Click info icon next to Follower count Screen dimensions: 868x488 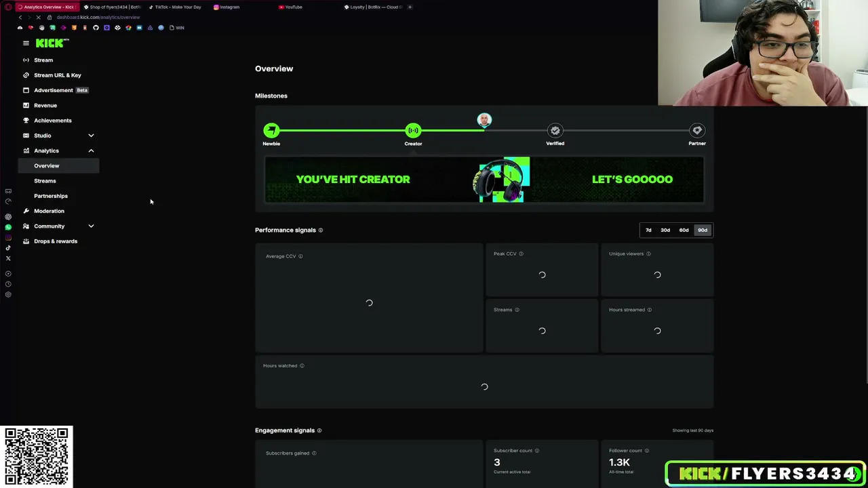(x=647, y=451)
